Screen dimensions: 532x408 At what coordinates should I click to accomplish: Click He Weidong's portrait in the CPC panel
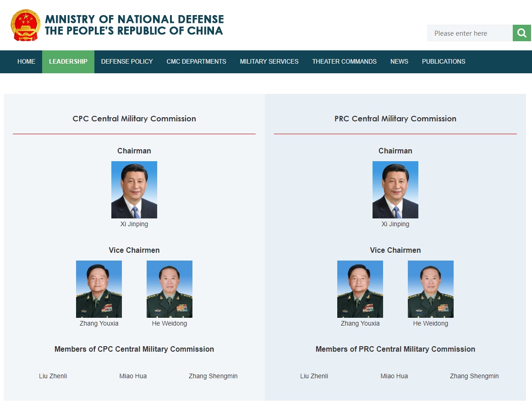(170, 289)
